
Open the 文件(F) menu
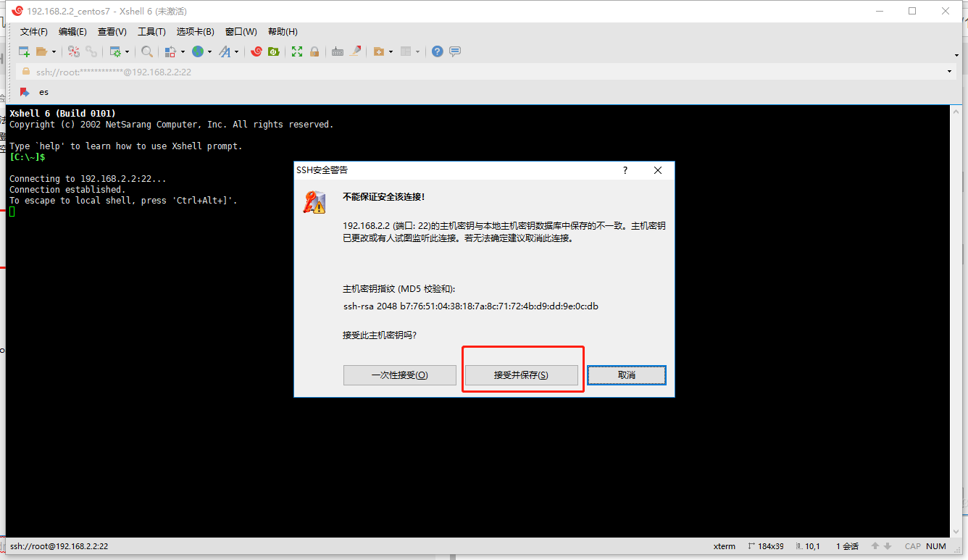(33, 31)
